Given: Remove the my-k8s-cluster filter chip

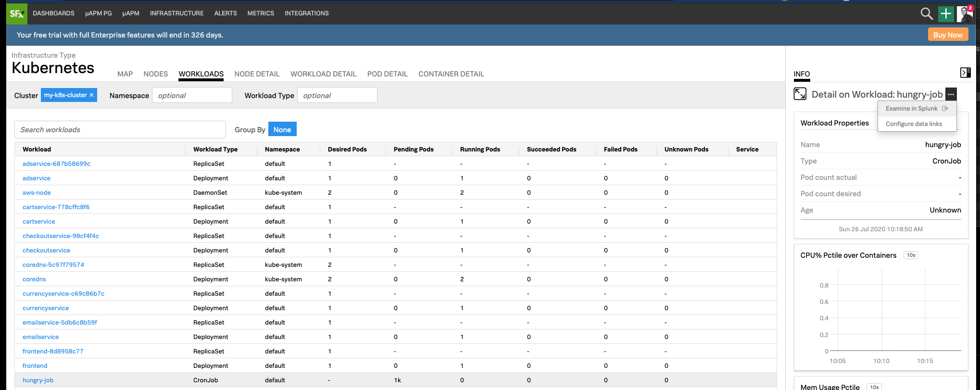Looking at the screenshot, I should (x=91, y=95).
